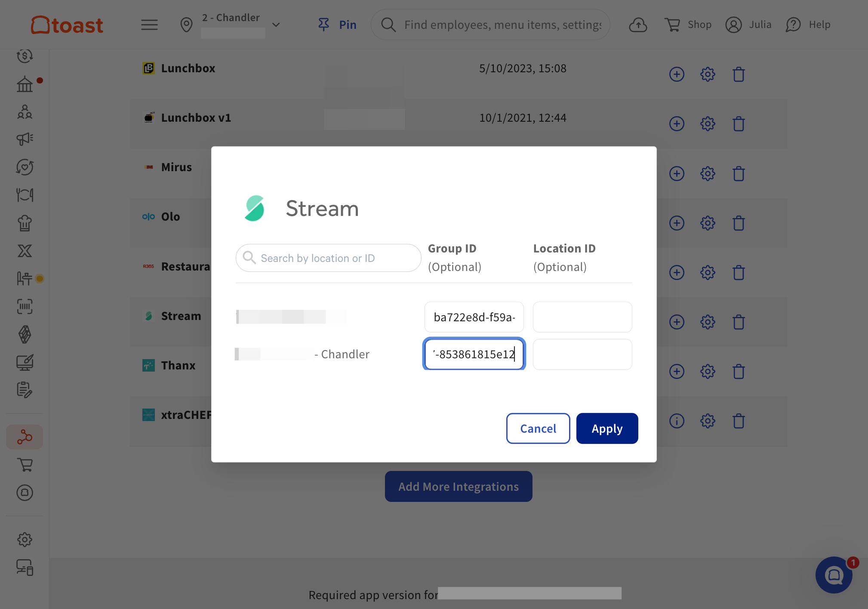Open the bank icon in sidebar

pyautogui.click(x=25, y=84)
